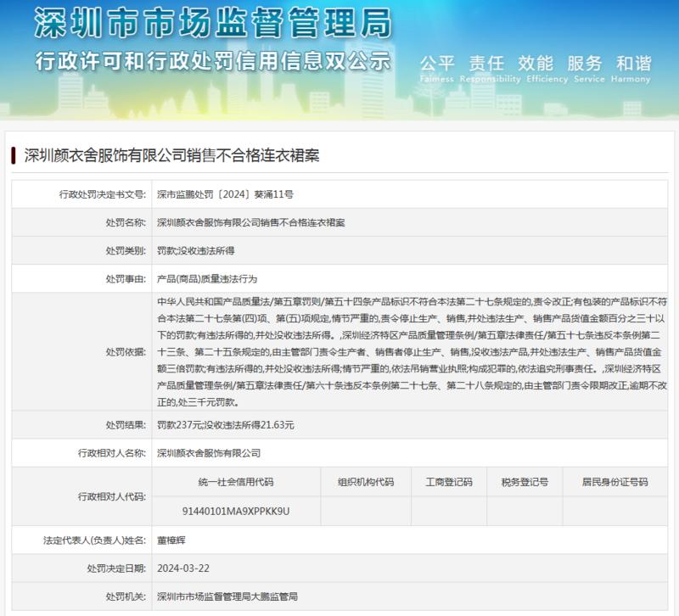
Task: Click the column header 统一社会信用代码
Action: 236,482
